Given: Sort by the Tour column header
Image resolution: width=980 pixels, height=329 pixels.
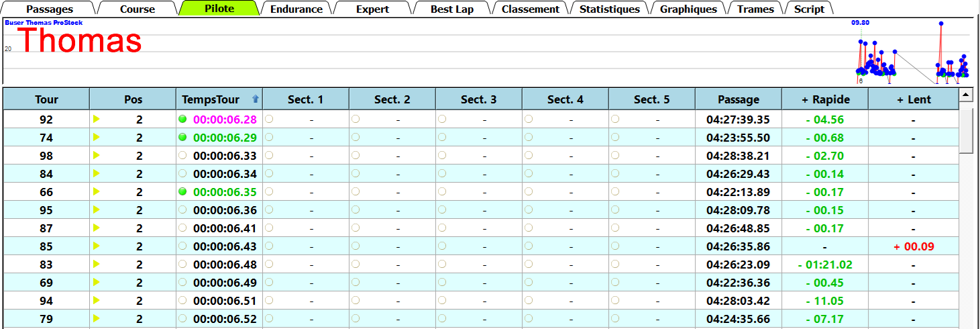Looking at the screenshot, I should pos(46,99).
